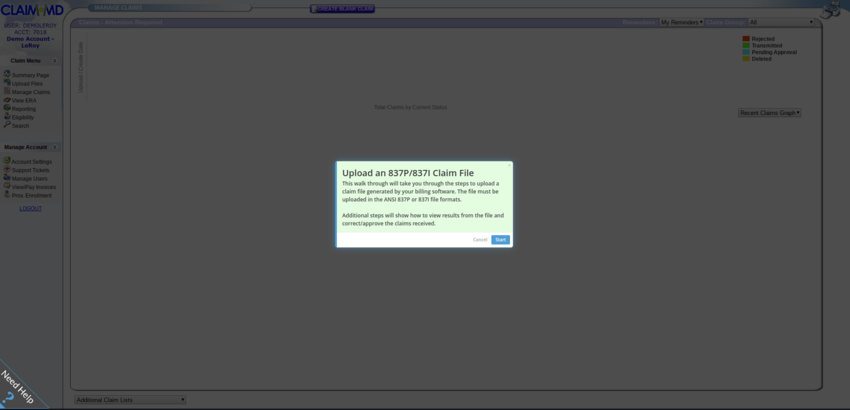The height and width of the screenshot is (410, 850).
Task: Expand the Claim Group dropdown showing All
Action: click(x=781, y=22)
